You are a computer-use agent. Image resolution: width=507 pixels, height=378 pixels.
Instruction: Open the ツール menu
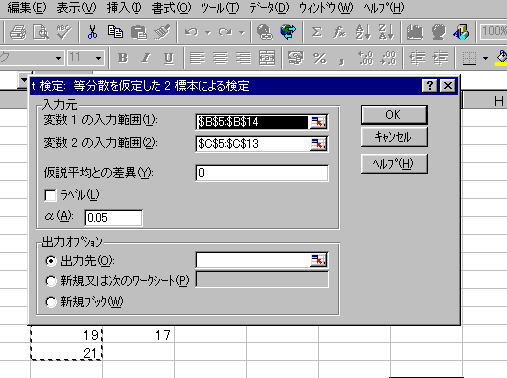[220, 8]
